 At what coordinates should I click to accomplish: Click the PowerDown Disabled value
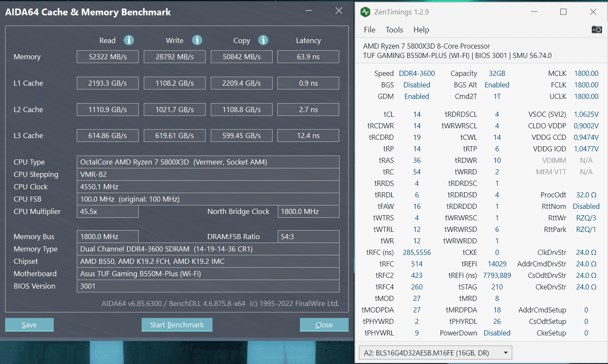click(x=497, y=333)
